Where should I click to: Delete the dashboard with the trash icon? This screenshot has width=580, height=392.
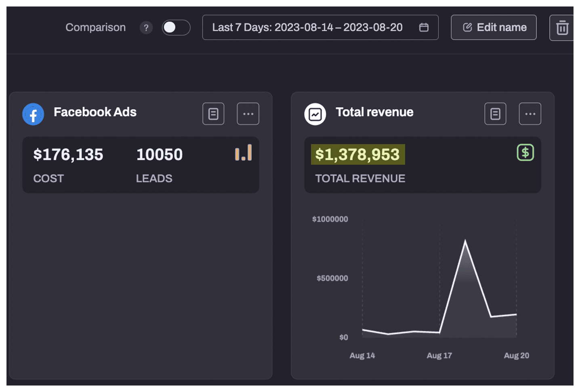(x=562, y=28)
